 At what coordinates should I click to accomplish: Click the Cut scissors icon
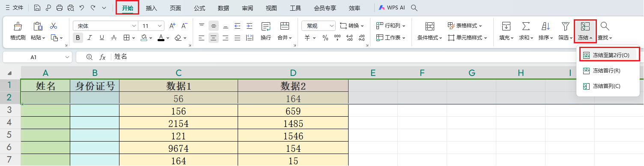[x=54, y=26]
